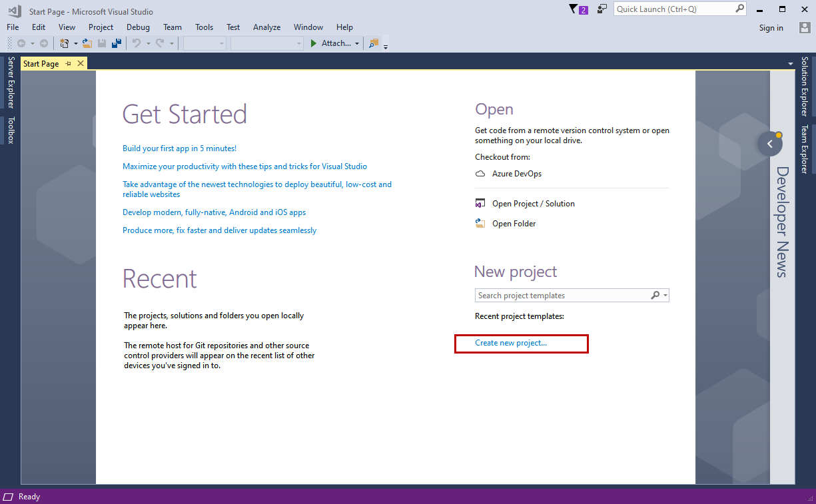Image resolution: width=816 pixels, height=504 pixels.
Task: Click the Open Project / Solution icon
Action: [x=480, y=204]
